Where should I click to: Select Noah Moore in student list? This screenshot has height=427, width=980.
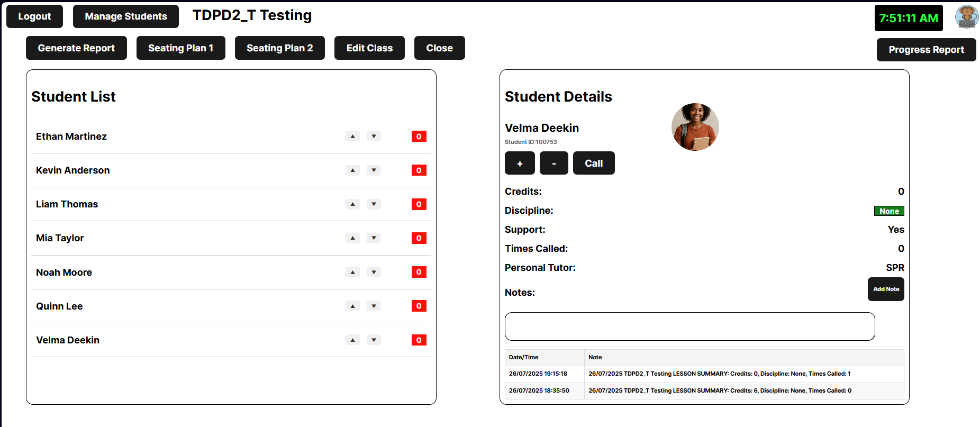pyautogui.click(x=64, y=272)
